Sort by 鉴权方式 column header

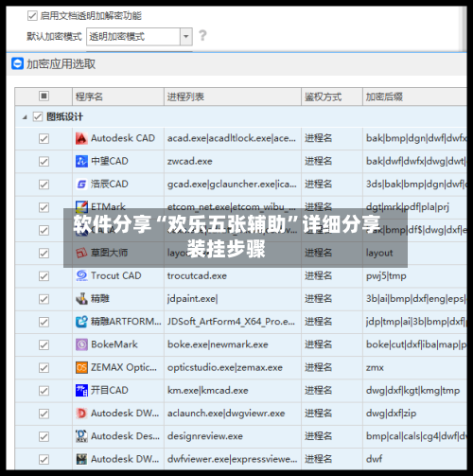(332, 97)
